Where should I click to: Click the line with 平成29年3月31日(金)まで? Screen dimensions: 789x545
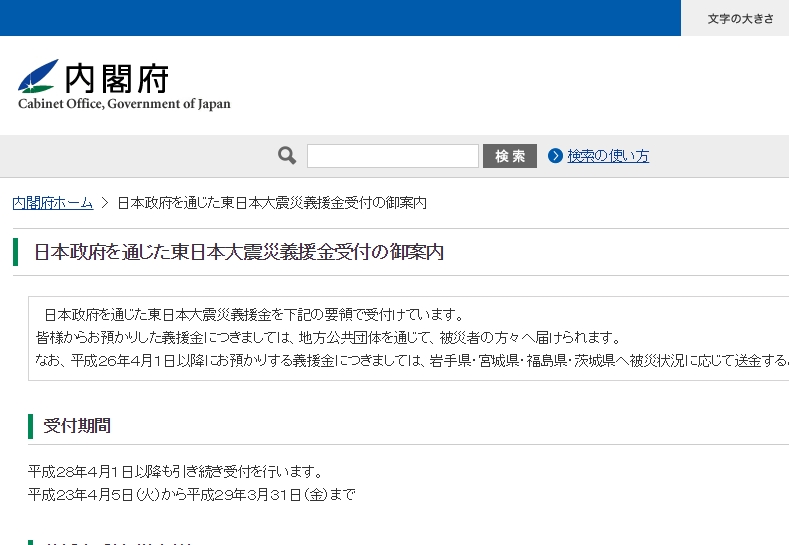click(192, 495)
